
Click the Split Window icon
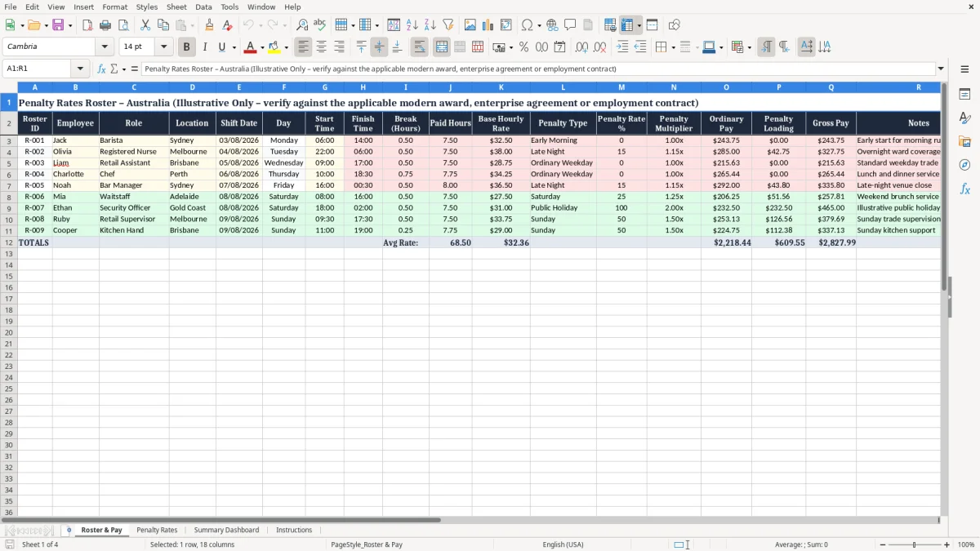pos(653,25)
